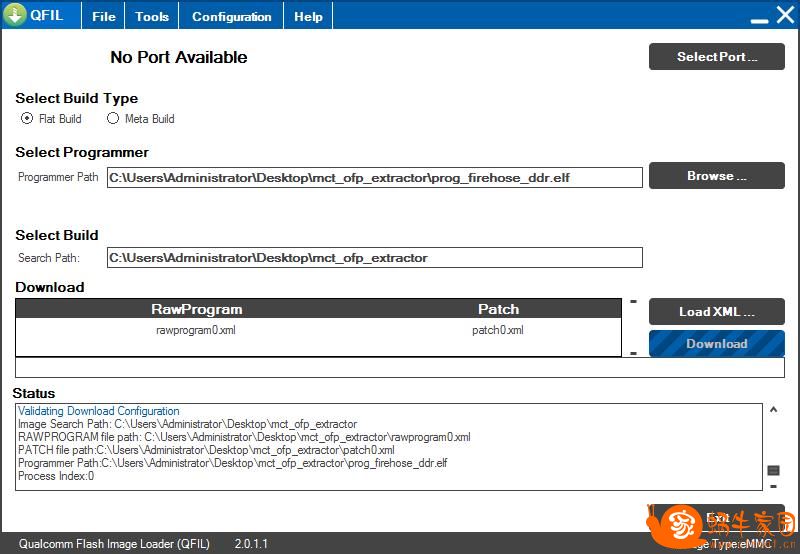Click the 'No Port Available' text
The width and height of the screenshot is (800, 554).
coord(179,57)
